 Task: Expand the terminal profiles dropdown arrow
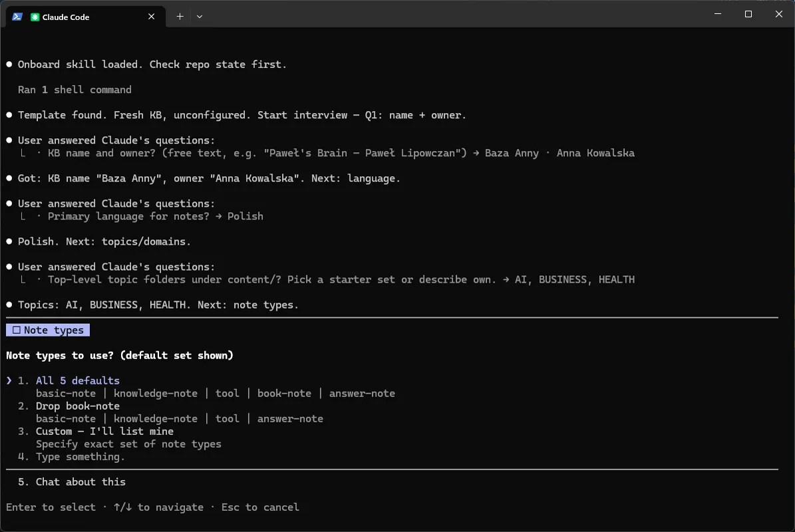tap(200, 17)
